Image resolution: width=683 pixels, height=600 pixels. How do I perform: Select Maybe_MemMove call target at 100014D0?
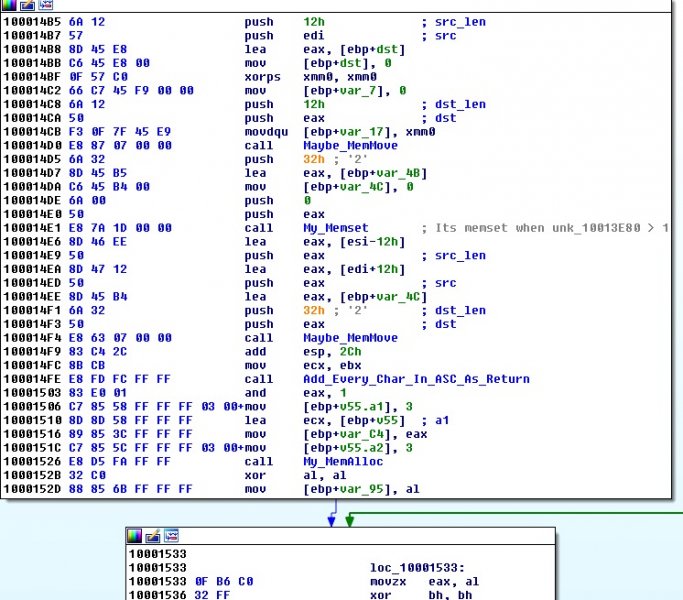pyautogui.click(x=350, y=146)
